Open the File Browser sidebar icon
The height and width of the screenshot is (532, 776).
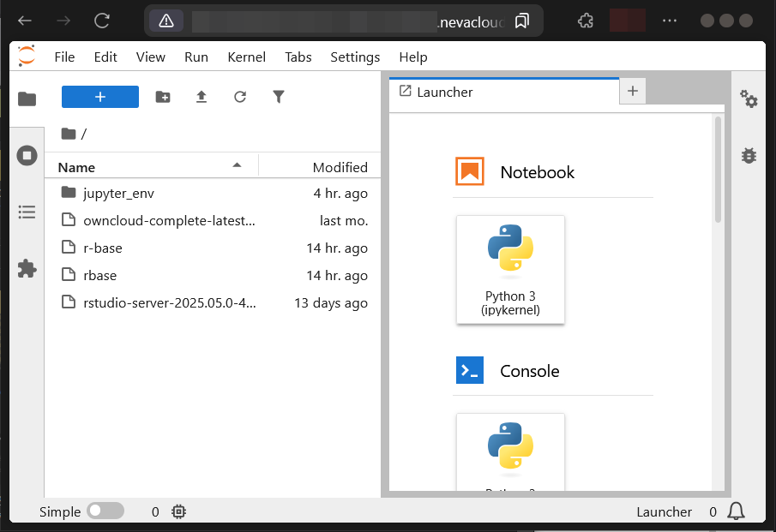(x=27, y=99)
